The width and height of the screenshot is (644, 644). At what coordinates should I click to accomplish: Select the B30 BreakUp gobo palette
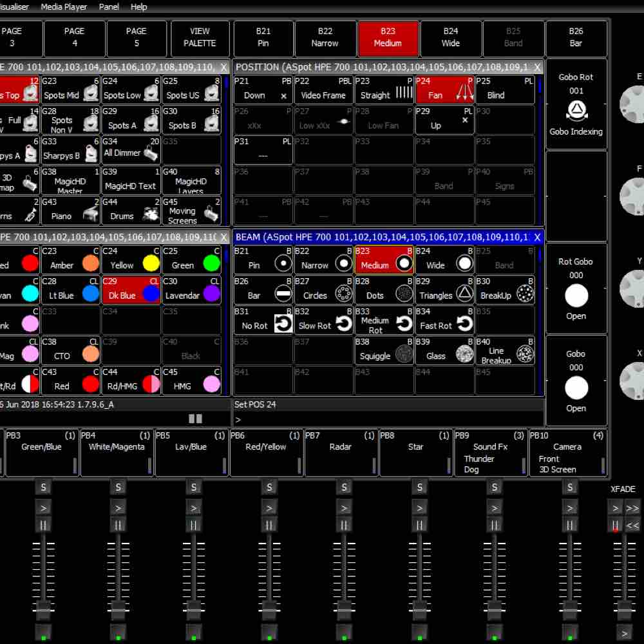505,290
